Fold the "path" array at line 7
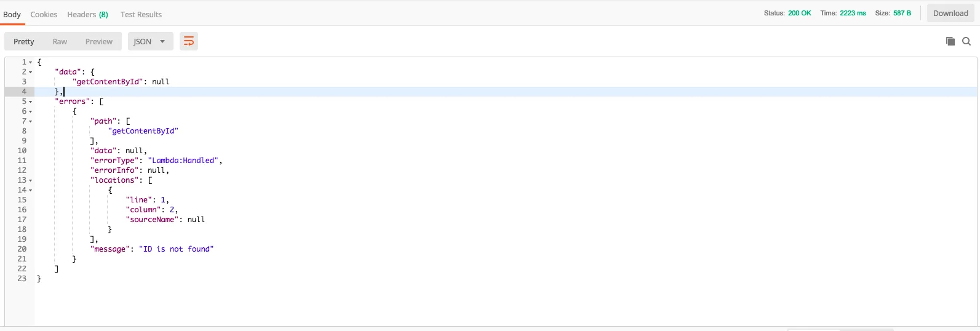The height and width of the screenshot is (331, 980). pos(31,121)
